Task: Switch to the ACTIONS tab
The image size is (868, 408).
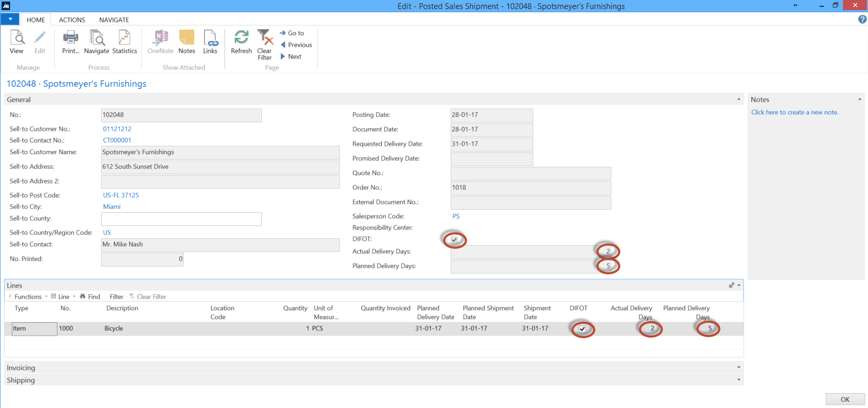Action: [72, 20]
